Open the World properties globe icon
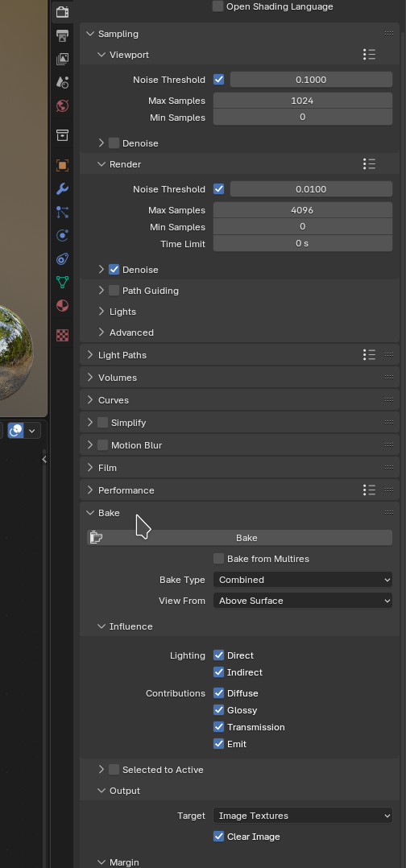Image resolution: width=406 pixels, height=868 pixels. [63, 105]
